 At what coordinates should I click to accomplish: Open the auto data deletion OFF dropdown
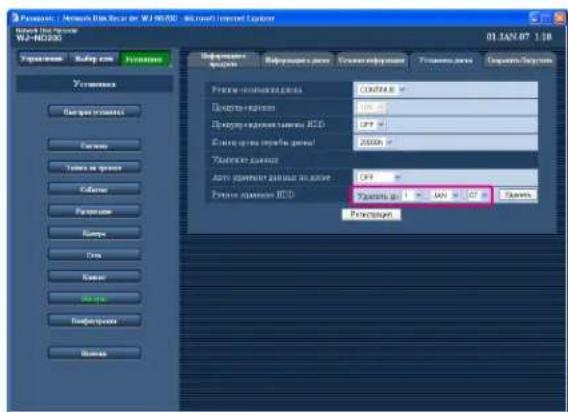(379, 177)
